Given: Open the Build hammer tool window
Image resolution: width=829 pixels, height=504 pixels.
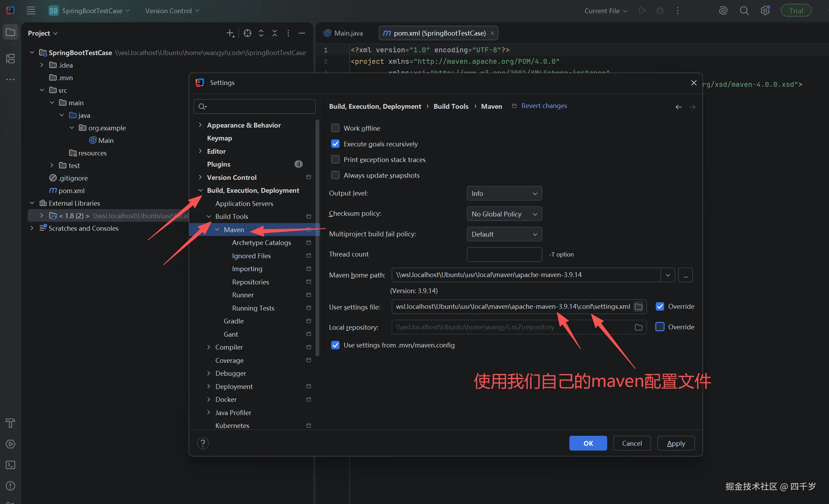Looking at the screenshot, I should [x=10, y=423].
